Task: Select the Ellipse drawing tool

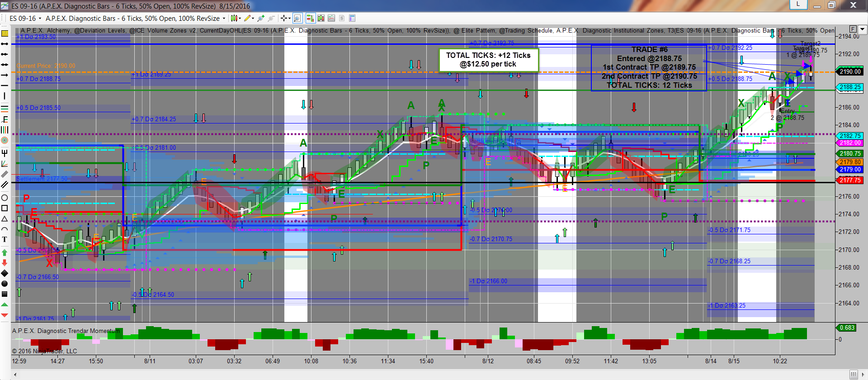Action: point(5,198)
